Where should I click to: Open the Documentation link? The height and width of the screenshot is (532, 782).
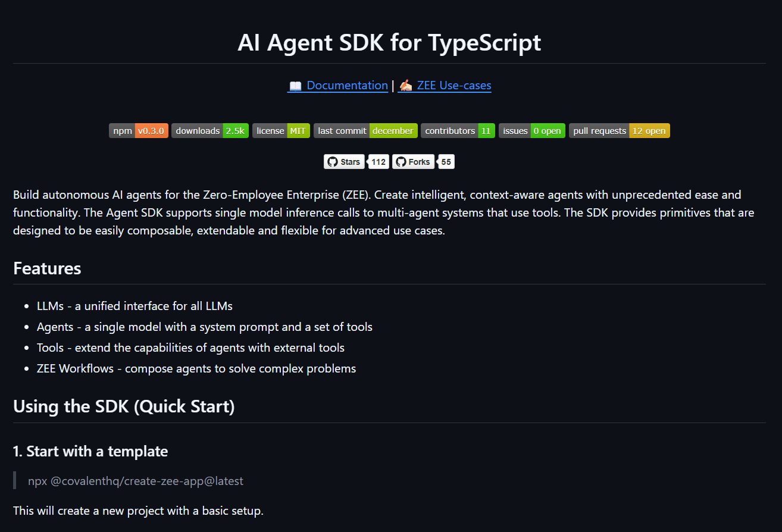(x=347, y=85)
